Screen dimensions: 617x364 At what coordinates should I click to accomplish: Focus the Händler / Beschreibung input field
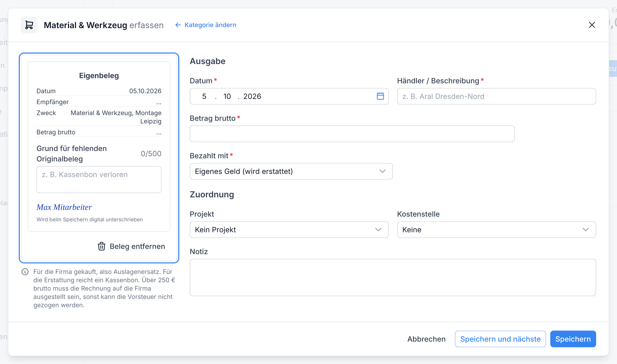(496, 96)
